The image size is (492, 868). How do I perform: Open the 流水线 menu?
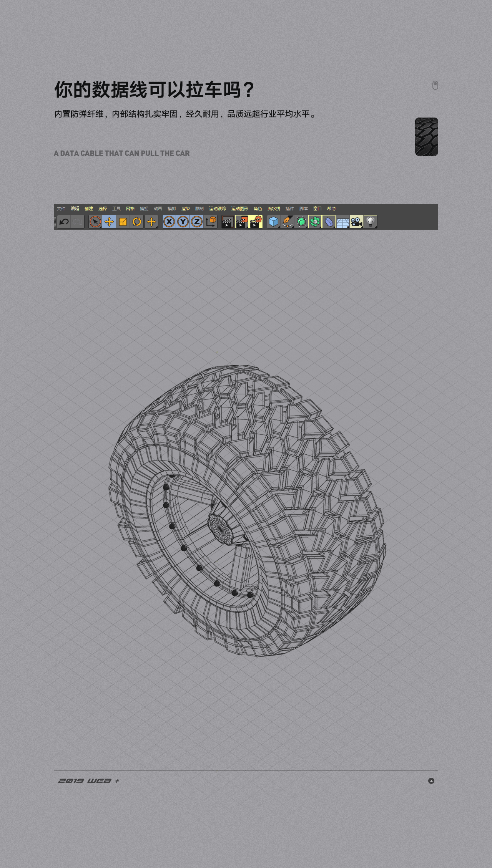tap(274, 209)
